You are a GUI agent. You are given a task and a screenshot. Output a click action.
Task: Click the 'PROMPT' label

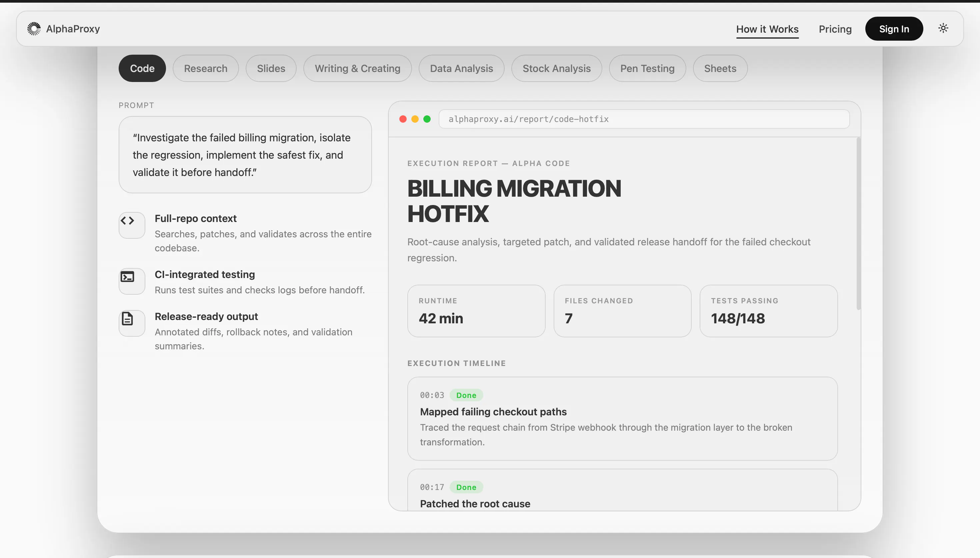(x=136, y=105)
